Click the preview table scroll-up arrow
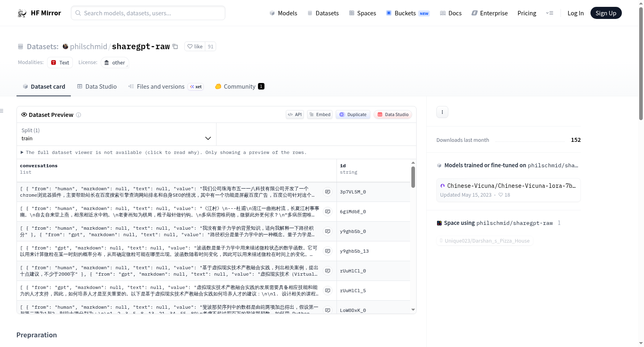This screenshot has height=347, width=644. tap(413, 162)
